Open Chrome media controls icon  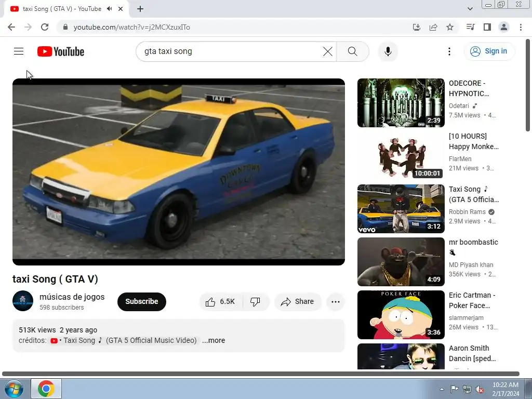(x=470, y=27)
